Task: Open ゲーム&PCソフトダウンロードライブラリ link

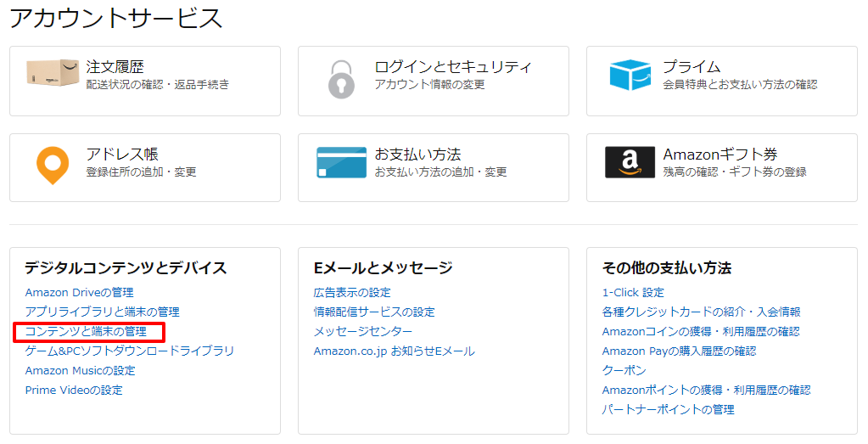Action: click(130, 351)
